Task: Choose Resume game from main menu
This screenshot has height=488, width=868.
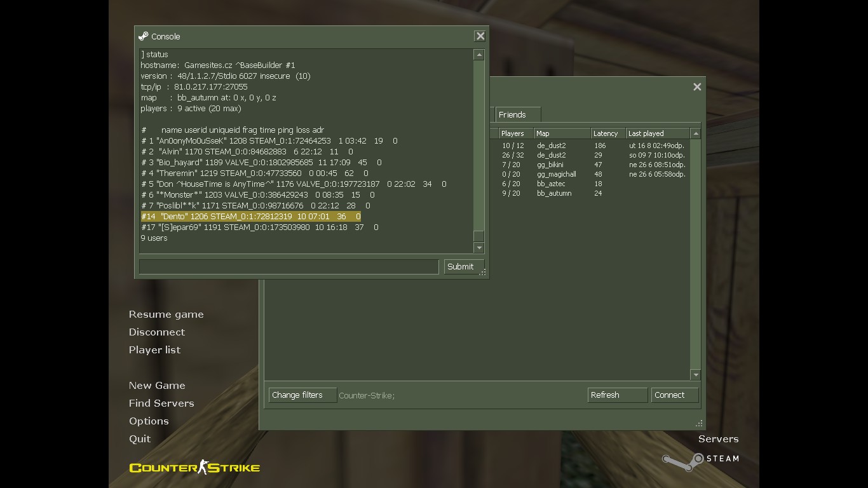Action: tap(166, 315)
